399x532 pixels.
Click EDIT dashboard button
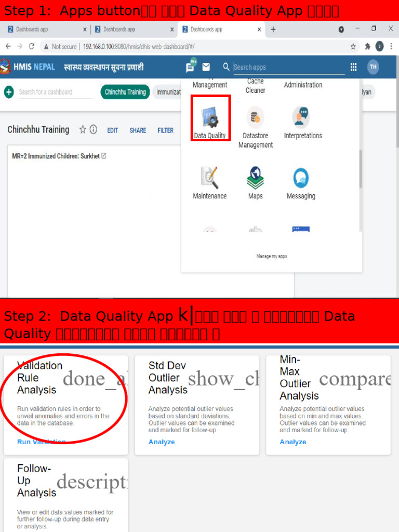pos(113,130)
